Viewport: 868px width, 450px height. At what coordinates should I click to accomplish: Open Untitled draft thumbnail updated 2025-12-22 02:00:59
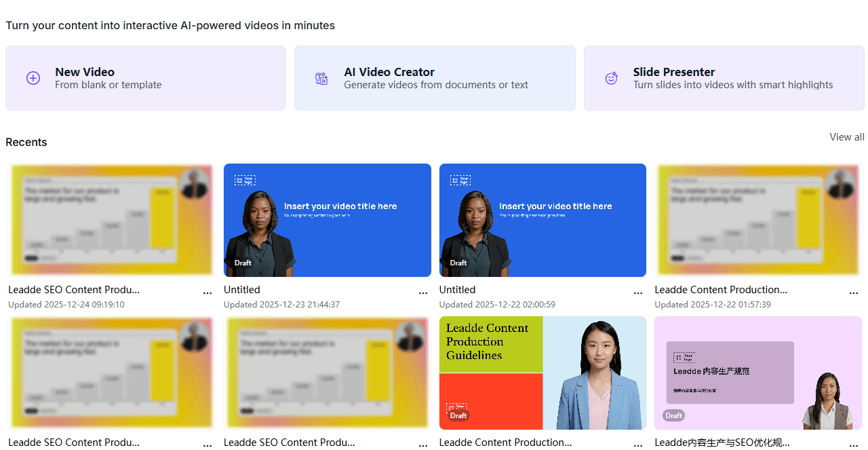click(x=542, y=220)
